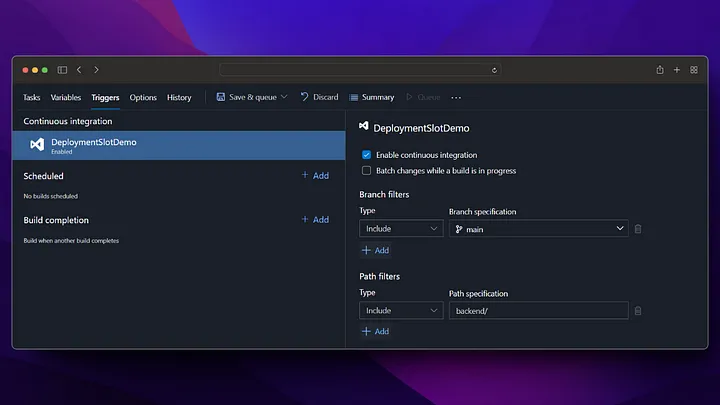Image resolution: width=720 pixels, height=405 pixels.
Task: Minimize the window with yellow button
Action: click(35, 70)
